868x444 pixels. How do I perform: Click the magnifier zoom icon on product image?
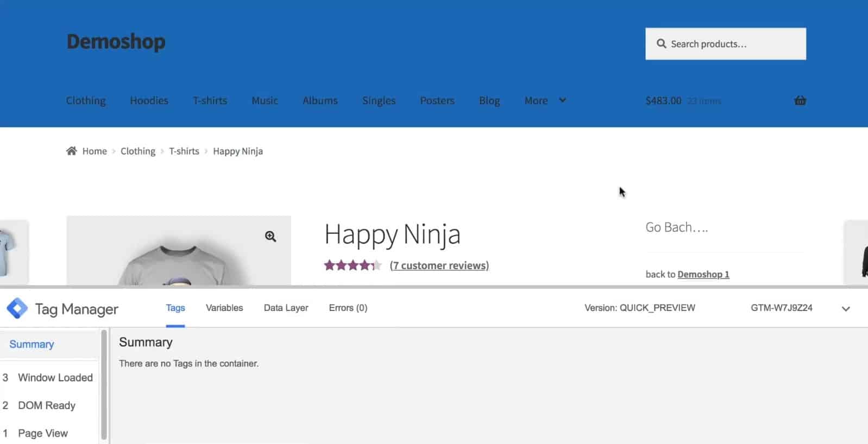271,236
